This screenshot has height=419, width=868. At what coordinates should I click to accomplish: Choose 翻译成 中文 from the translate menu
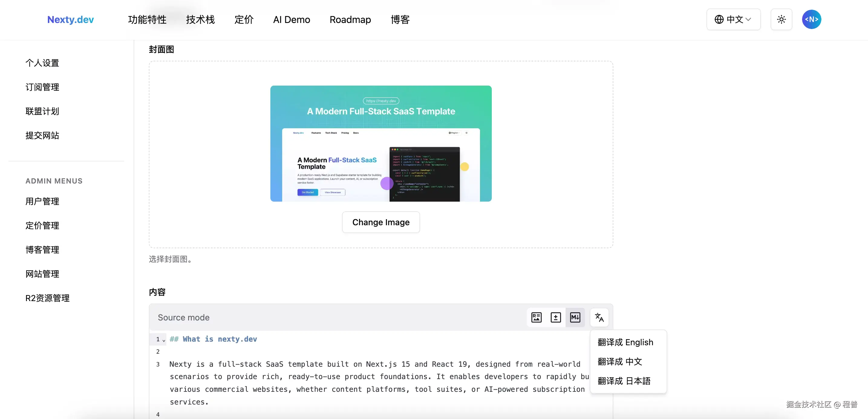(x=620, y=361)
